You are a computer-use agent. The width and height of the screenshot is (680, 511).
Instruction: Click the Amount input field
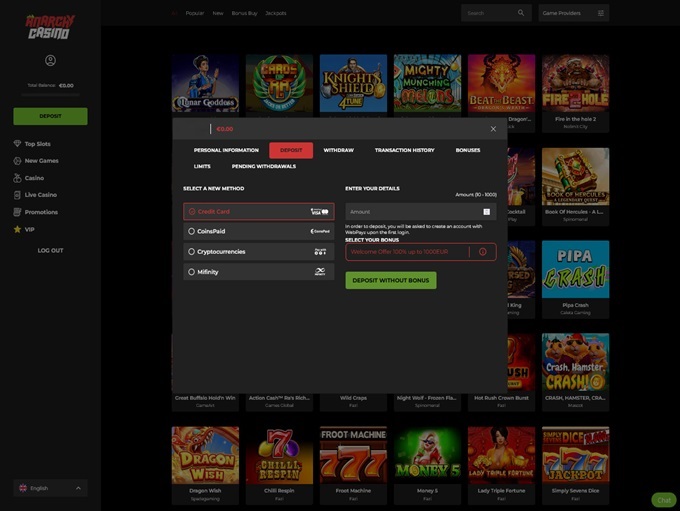tap(410, 212)
